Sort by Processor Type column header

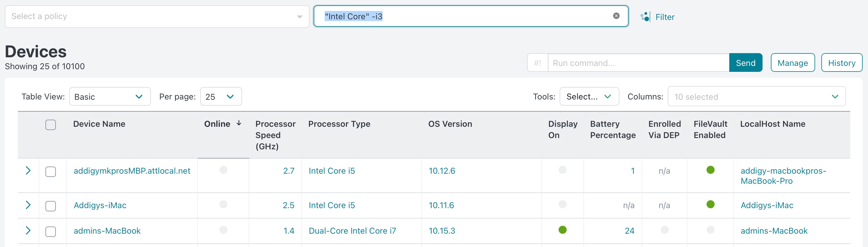tap(339, 124)
